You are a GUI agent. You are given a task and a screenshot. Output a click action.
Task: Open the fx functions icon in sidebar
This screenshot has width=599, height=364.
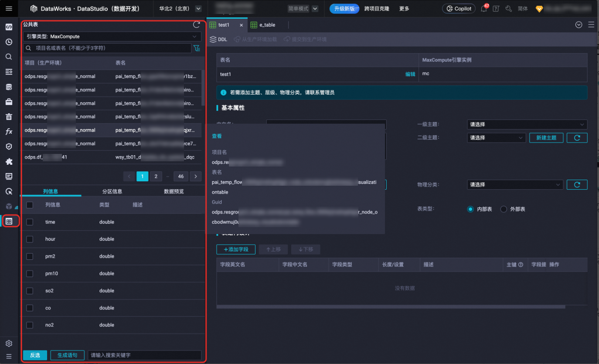(9, 132)
